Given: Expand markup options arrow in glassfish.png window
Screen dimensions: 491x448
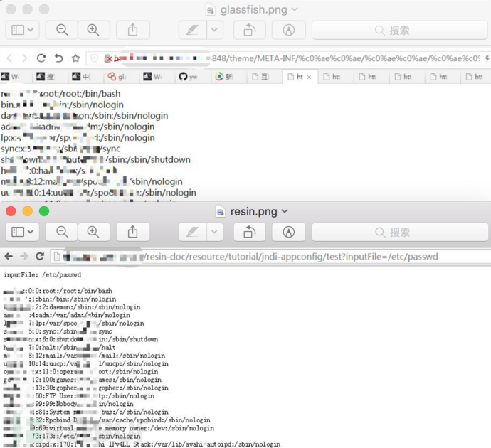Looking at the screenshot, I should (214, 30).
